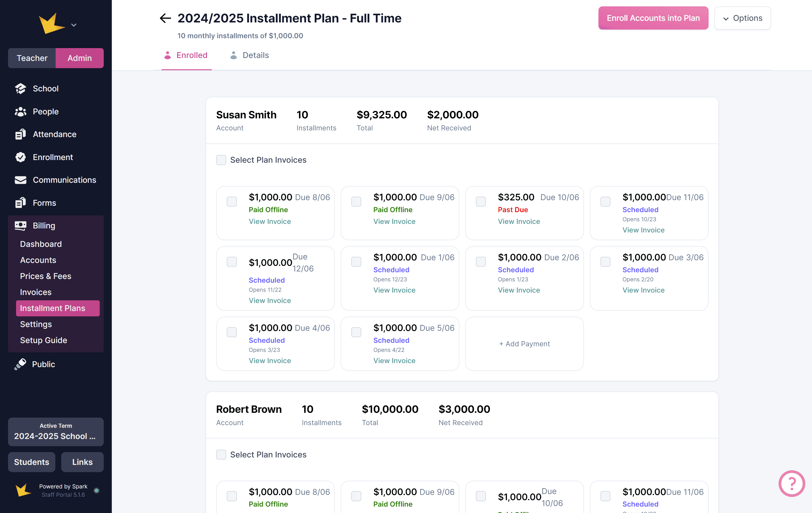
Task: Check Select Plan Invoices for Robert Brown
Action: pos(221,454)
